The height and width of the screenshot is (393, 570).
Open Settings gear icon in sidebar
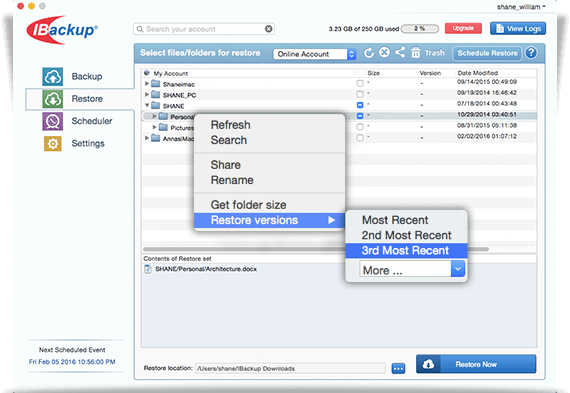53,143
